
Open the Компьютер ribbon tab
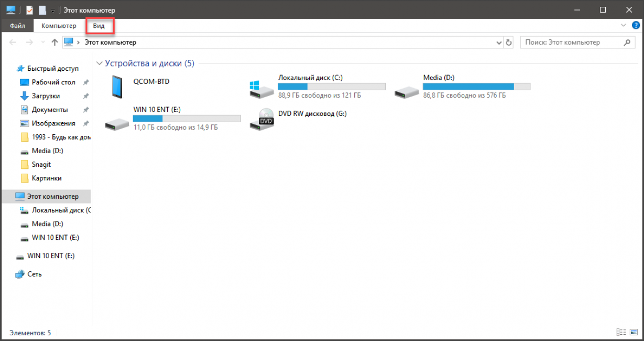coord(59,26)
